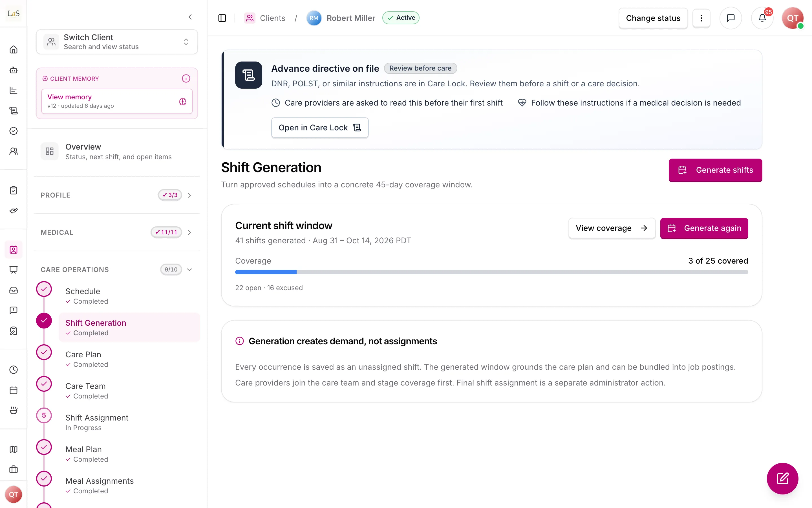Toggle the sidebar panel icon
This screenshot has height=508, width=812.
(x=222, y=18)
